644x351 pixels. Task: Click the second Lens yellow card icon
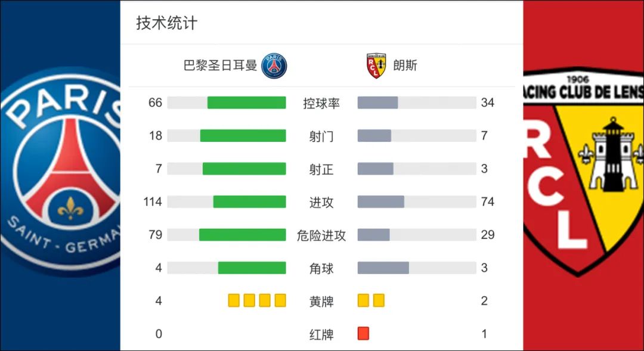tap(379, 300)
